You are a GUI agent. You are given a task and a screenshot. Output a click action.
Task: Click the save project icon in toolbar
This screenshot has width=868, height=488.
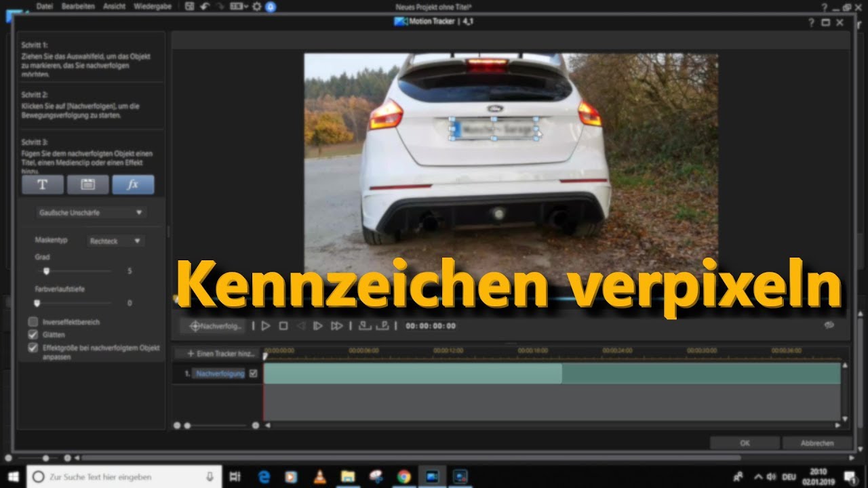[x=189, y=6]
